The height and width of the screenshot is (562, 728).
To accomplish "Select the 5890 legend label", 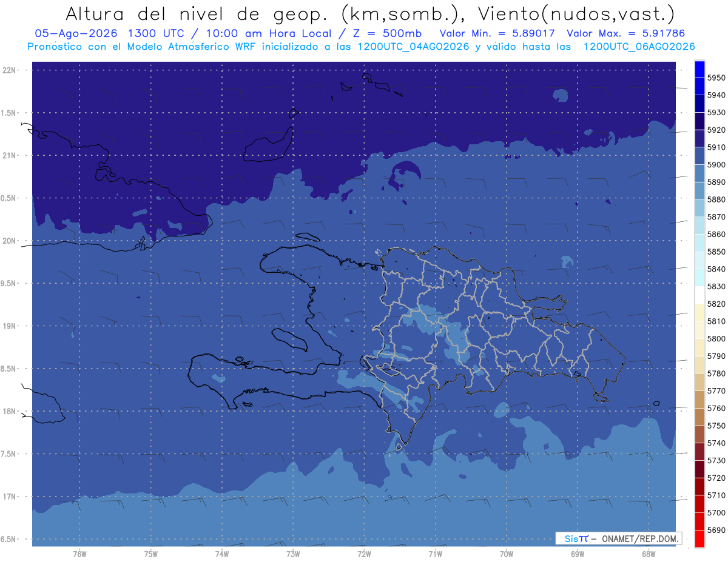I will tap(716, 182).
